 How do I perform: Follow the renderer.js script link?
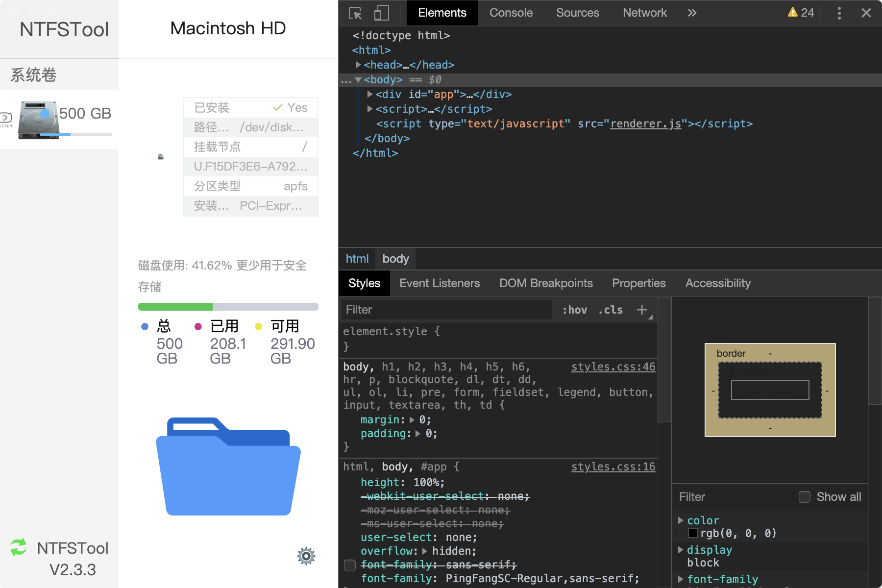(x=645, y=123)
